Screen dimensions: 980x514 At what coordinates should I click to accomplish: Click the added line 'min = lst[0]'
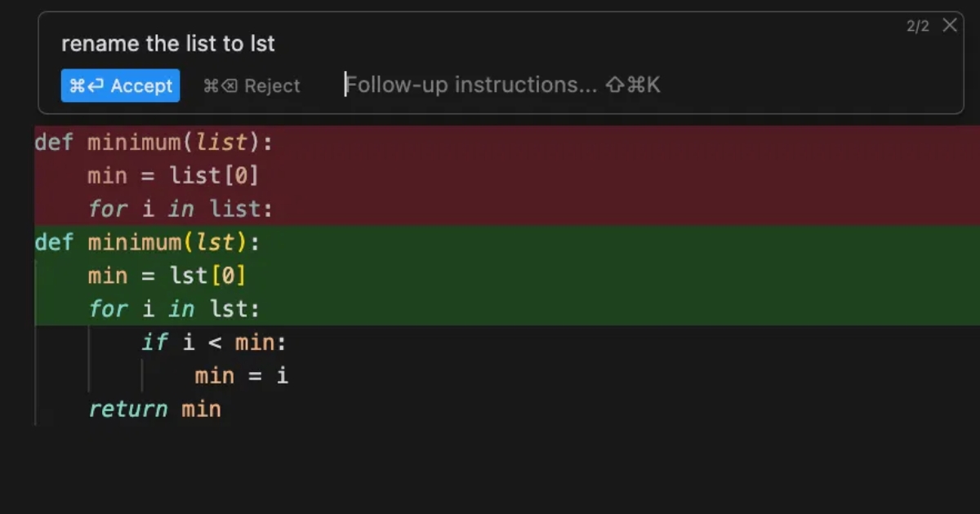(x=167, y=276)
